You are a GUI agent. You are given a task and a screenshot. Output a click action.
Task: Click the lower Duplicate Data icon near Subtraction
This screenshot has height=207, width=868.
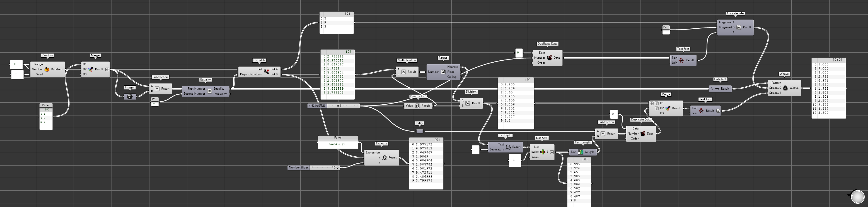click(643, 133)
